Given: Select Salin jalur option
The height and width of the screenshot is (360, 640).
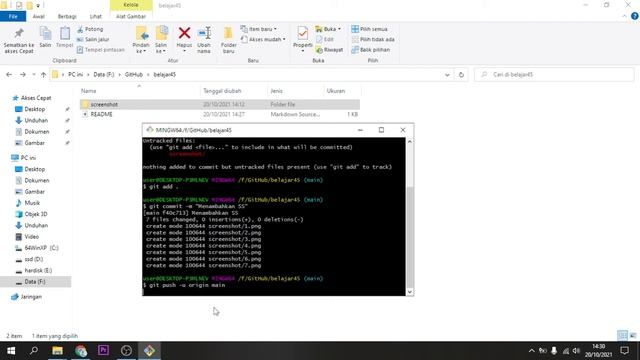Looking at the screenshot, I should point(93,39).
